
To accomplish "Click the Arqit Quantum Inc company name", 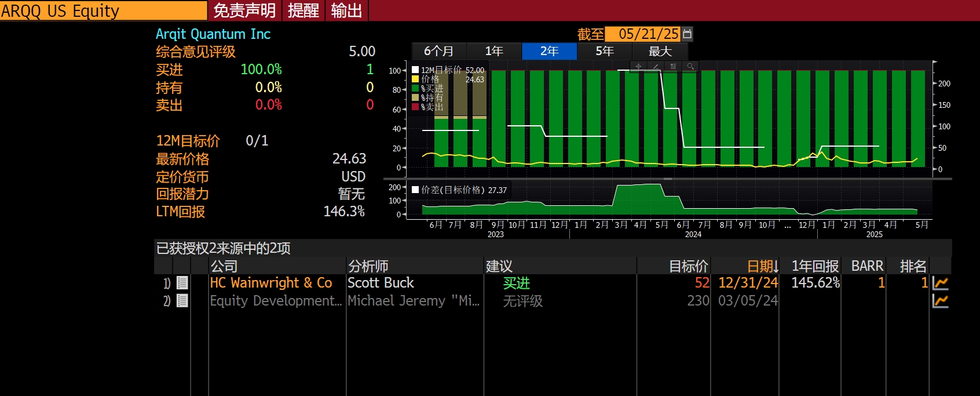I will [x=213, y=34].
